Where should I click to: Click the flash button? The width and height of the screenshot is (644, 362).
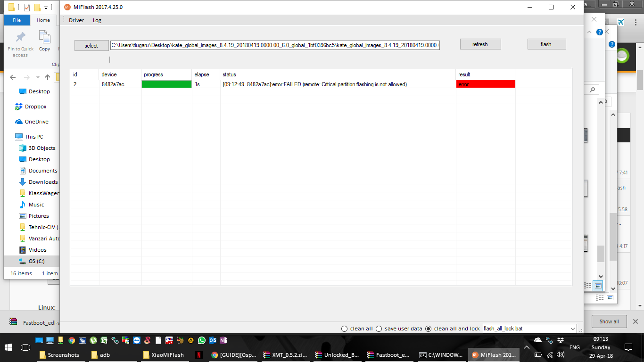546,44
